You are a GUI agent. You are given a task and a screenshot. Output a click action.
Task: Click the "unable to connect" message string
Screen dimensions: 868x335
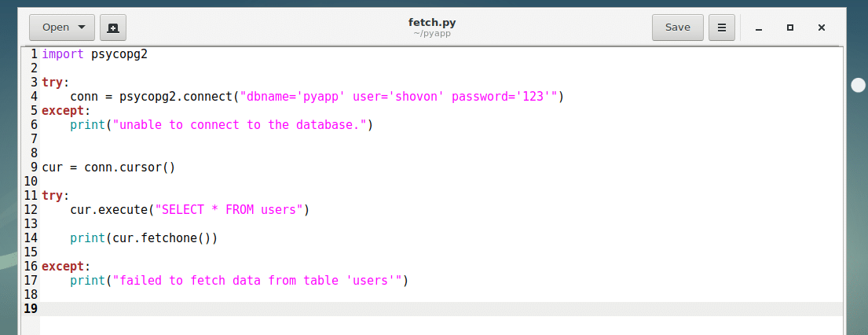(x=240, y=125)
